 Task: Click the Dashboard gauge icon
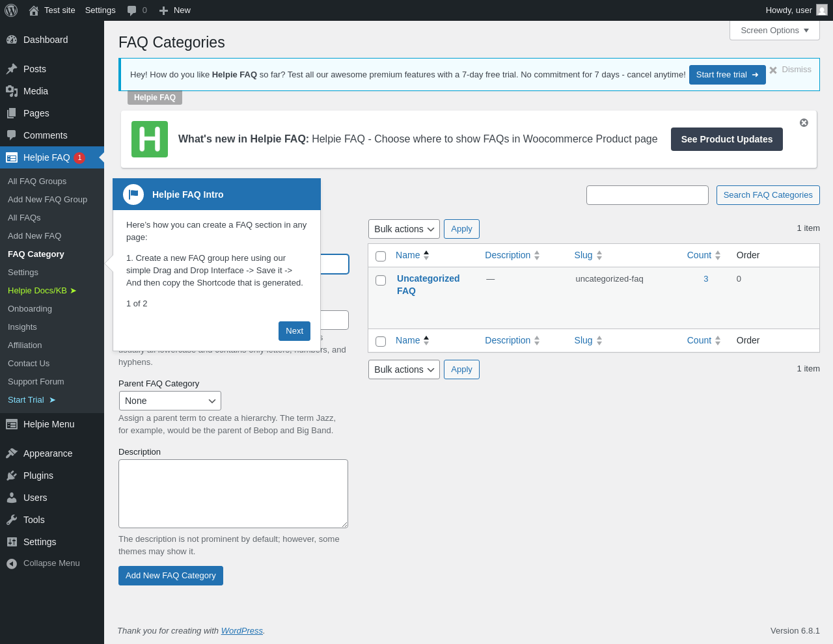click(12, 40)
